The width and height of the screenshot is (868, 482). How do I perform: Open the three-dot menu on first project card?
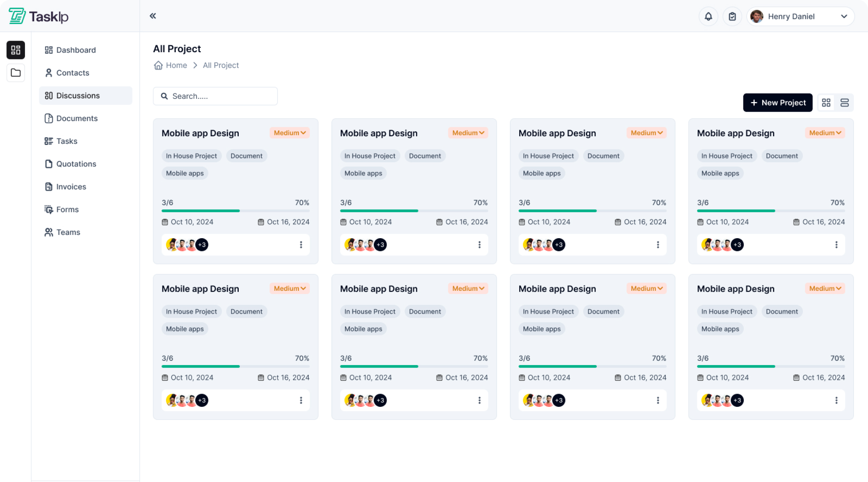coord(301,245)
